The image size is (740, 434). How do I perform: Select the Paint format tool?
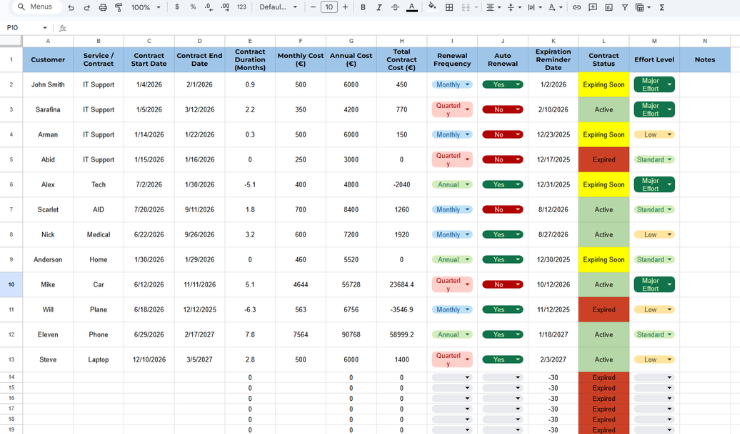118,7
